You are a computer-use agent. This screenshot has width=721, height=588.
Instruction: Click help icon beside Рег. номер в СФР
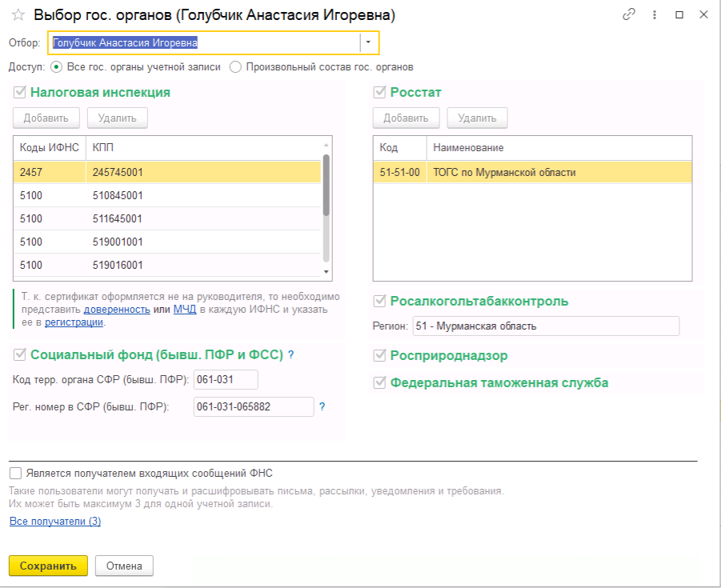[x=322, y=407]
